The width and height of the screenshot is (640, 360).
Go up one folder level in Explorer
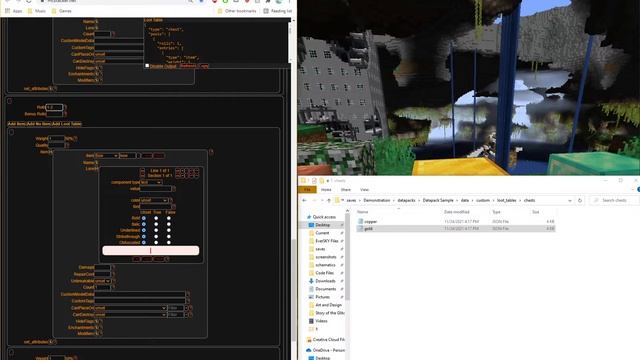point(329,200)
